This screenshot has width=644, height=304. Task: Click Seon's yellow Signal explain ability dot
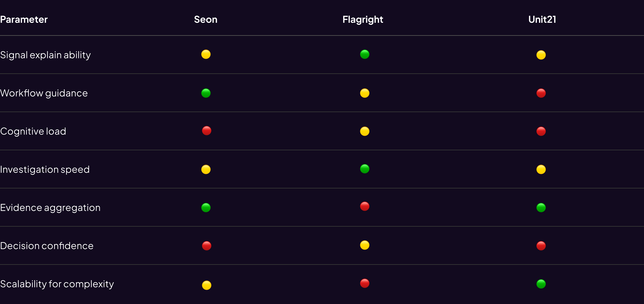click(x=206, y=54)
